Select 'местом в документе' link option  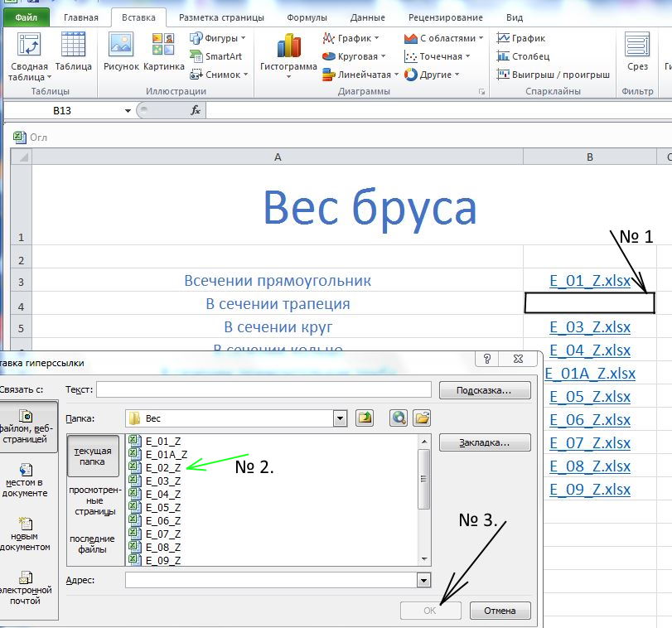(x=27, y=480)
